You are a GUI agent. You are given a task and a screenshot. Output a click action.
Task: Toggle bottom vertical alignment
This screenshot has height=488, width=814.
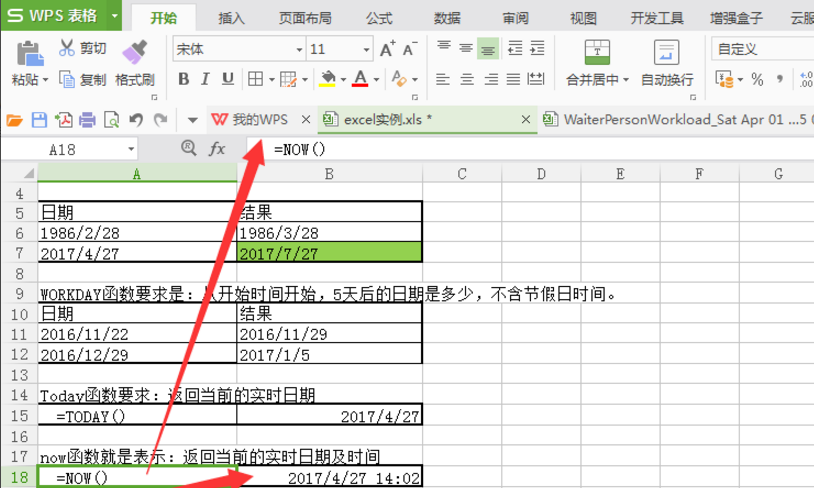pos(488,48)
